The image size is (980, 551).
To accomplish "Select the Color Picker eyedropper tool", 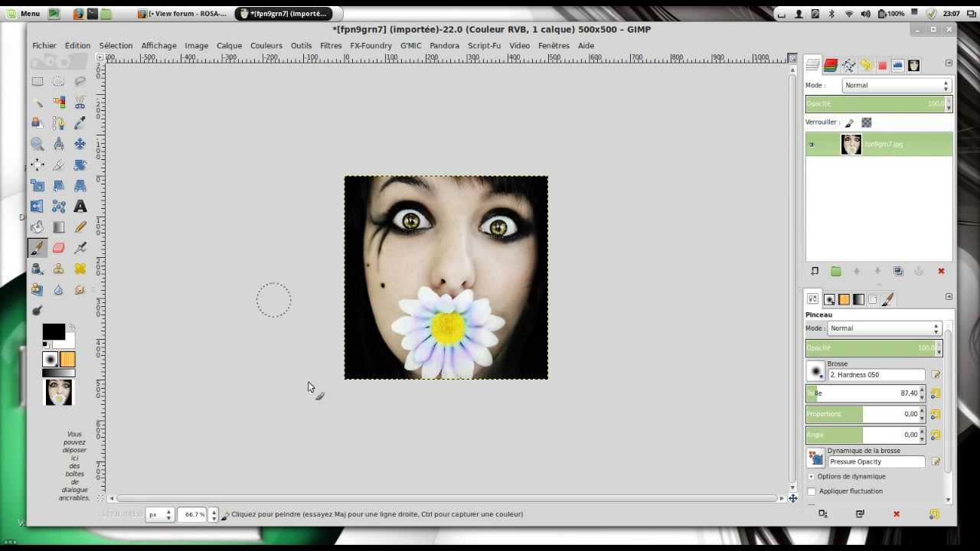I will click(80, 122).
